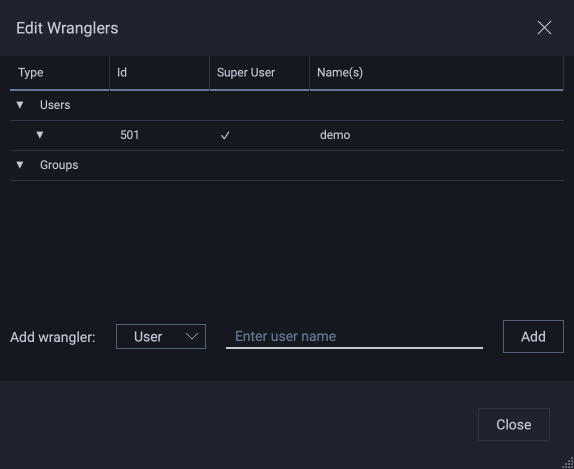Close the Edit Wranglers dialog with X
The height and width of the screenshot is (469, 574).
coord(544,28)
